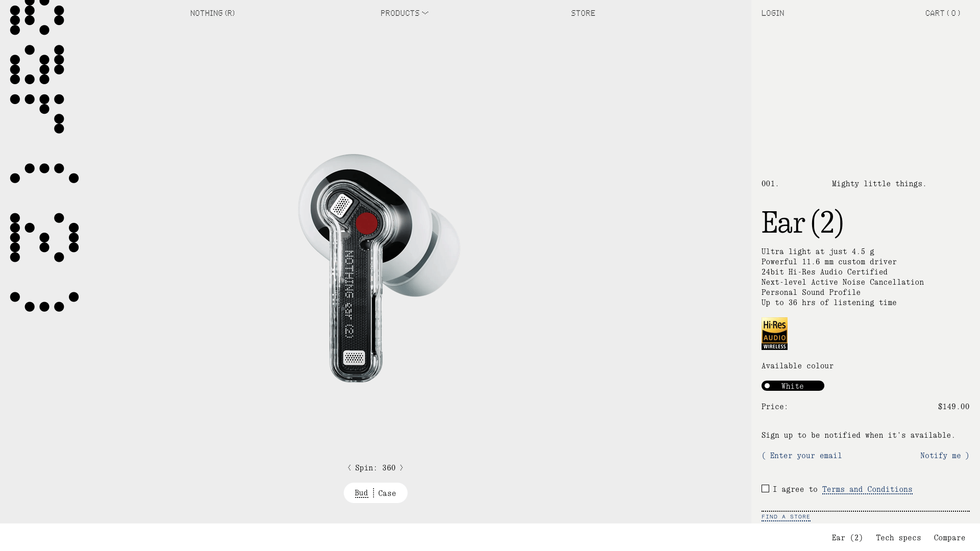Go to the STORE page

pyautogui.click(x=583, y=13)
